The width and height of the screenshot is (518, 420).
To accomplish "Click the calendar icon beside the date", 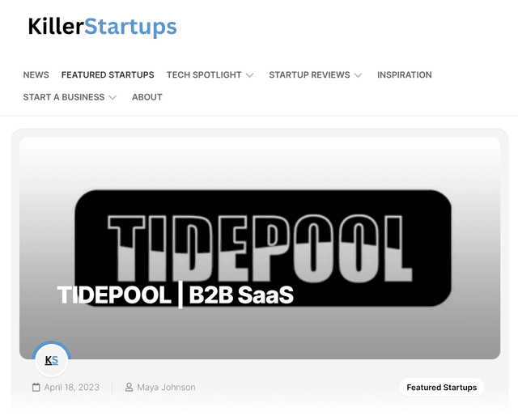I will click(36, 387).
